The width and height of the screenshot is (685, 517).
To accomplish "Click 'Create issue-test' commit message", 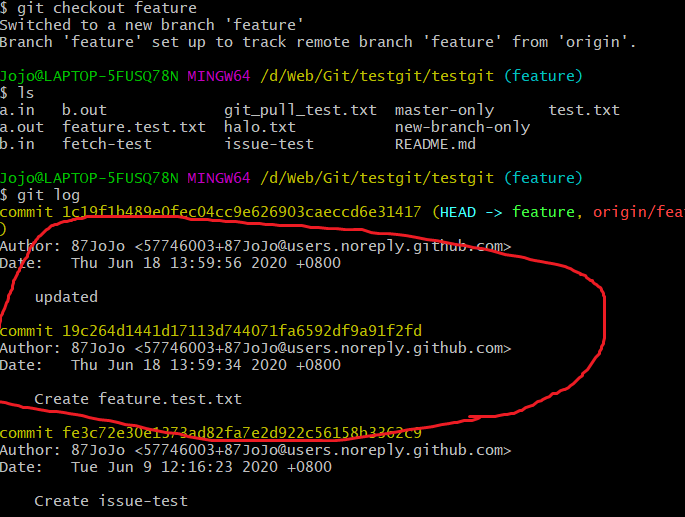I will click(111, 501).
